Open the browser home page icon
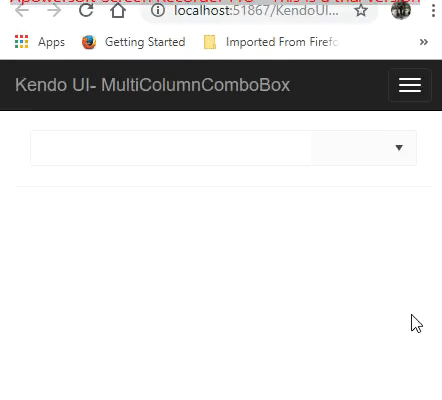This screenshot has height=400, width=442. 118,10
